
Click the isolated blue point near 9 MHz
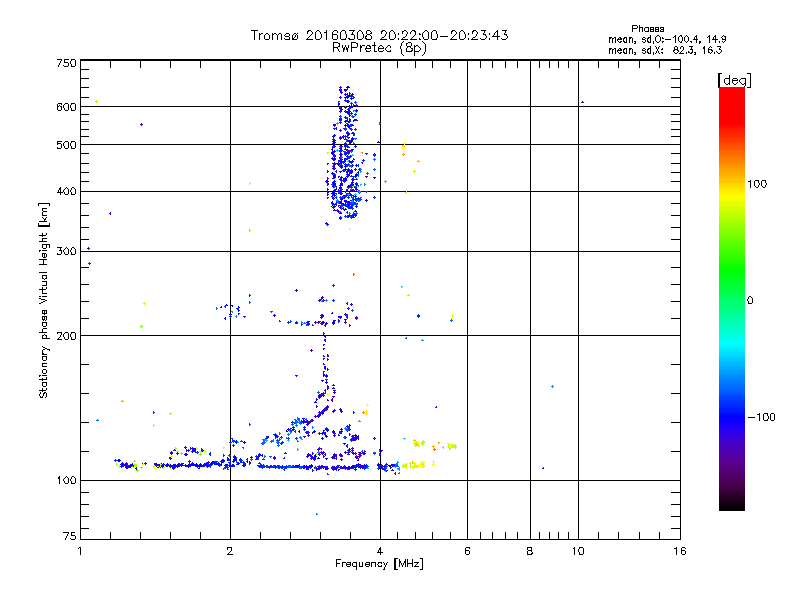[x=553, y=387]
